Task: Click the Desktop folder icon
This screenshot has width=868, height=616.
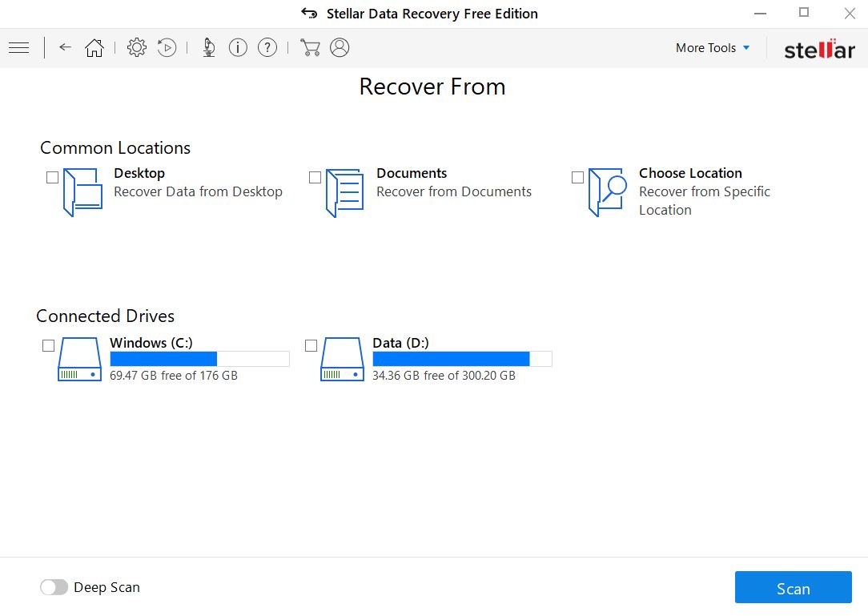Action: 83,192
